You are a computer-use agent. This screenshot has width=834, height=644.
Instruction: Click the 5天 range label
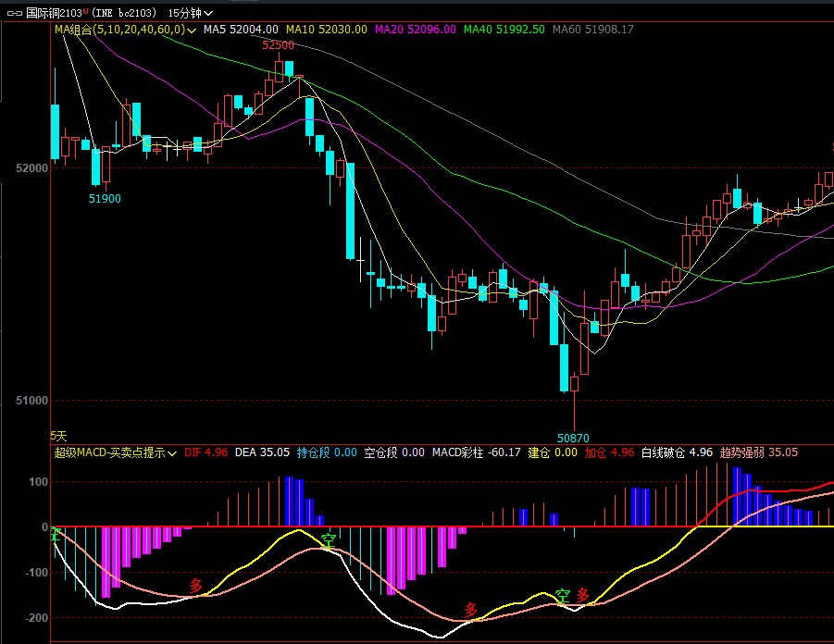(58, 437)
